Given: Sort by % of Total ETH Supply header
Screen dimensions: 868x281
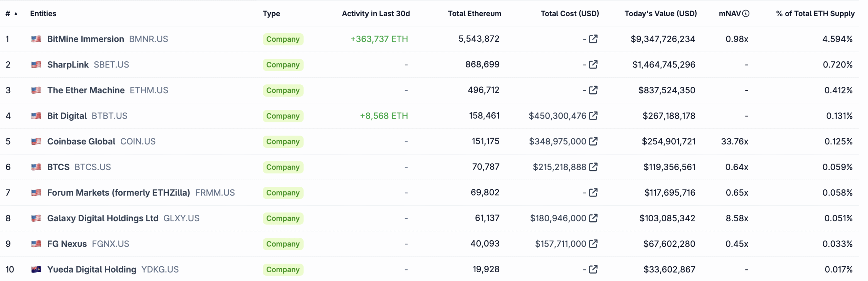Looking at the screenshot, I should tap(815, 14).
